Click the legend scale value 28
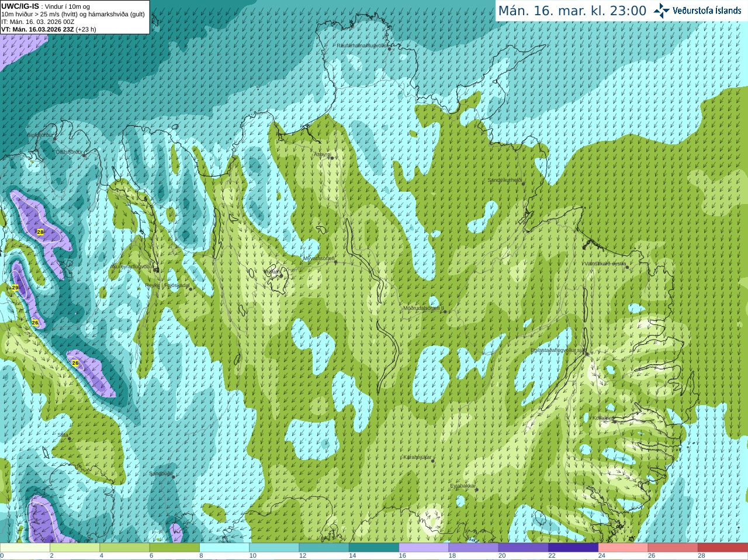 click(701, 556)
